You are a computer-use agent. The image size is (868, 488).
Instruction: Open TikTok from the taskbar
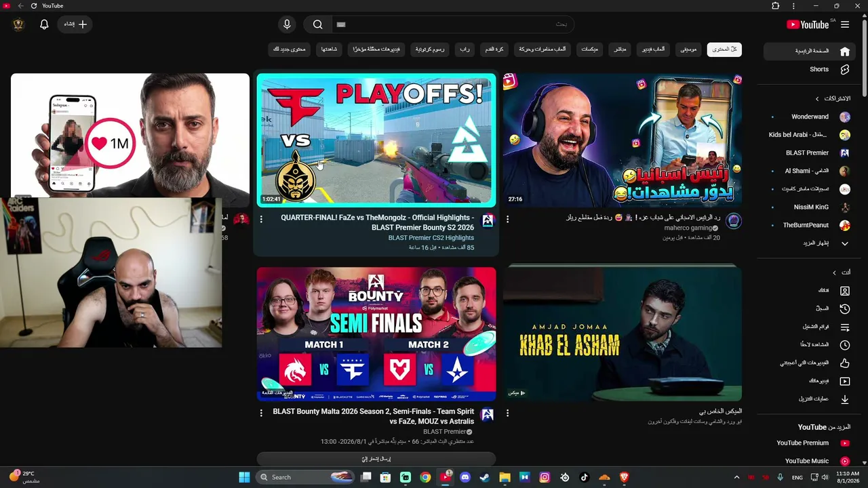(585, 477)
